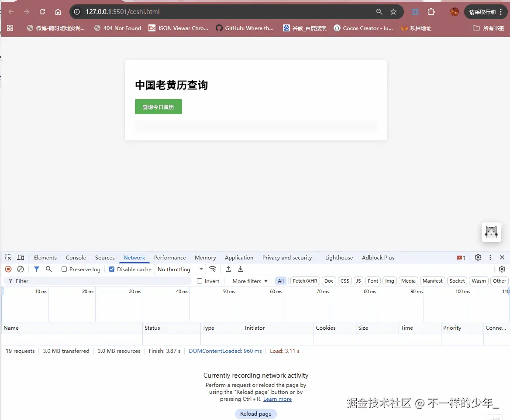Expand the More filters menu
The width and height of the screenshot is (510, 420).
(248, 281)
